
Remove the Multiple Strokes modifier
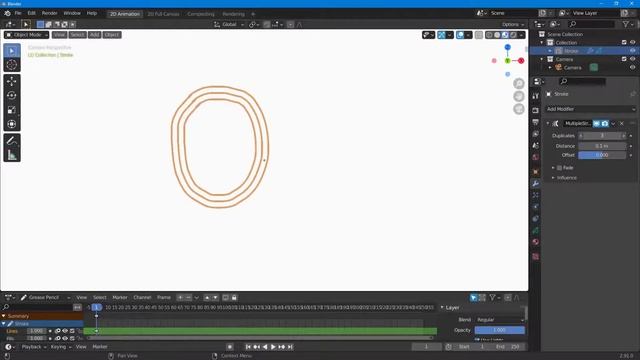coord(622,123)
